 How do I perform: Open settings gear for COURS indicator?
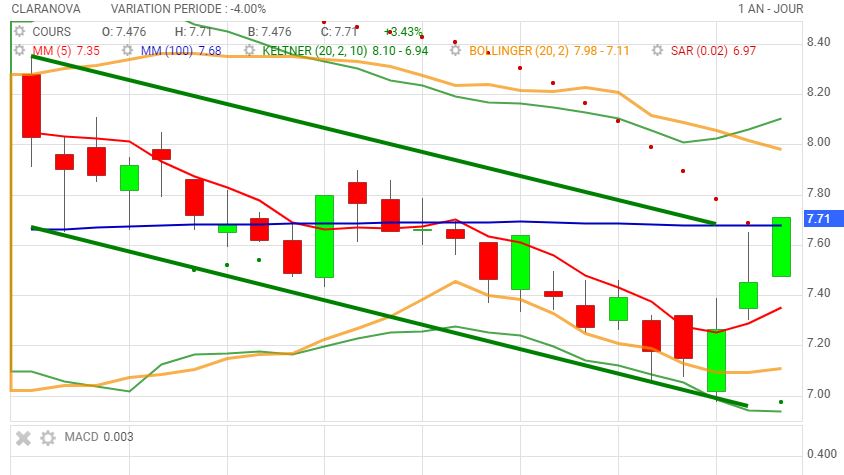tap(20, 31)
